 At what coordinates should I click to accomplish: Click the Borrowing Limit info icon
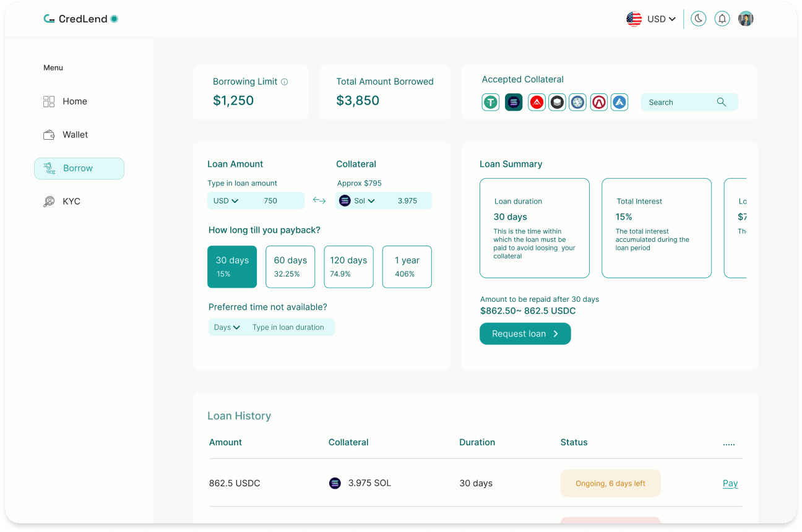284,81
